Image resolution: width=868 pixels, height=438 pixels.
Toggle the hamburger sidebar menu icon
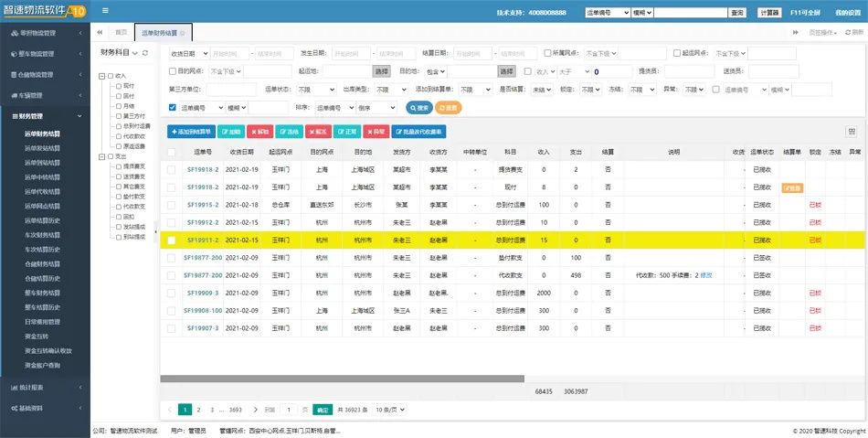click(x=105, y=11)
